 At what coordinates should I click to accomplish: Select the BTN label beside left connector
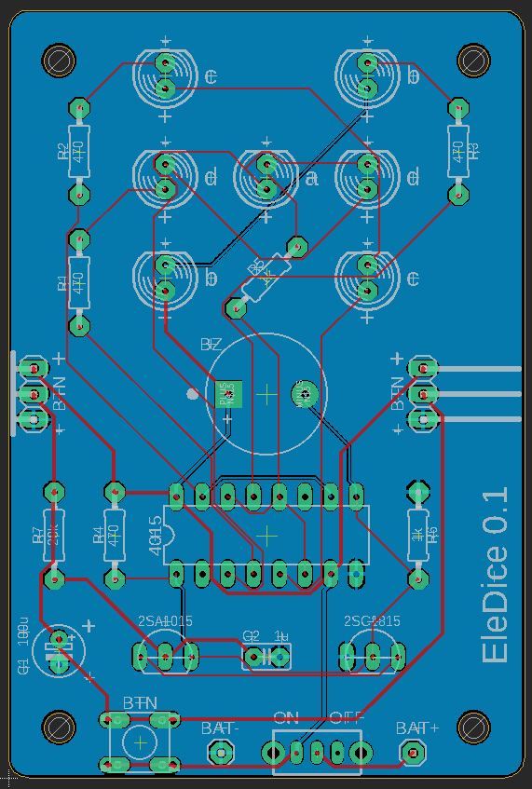[59, 393]
